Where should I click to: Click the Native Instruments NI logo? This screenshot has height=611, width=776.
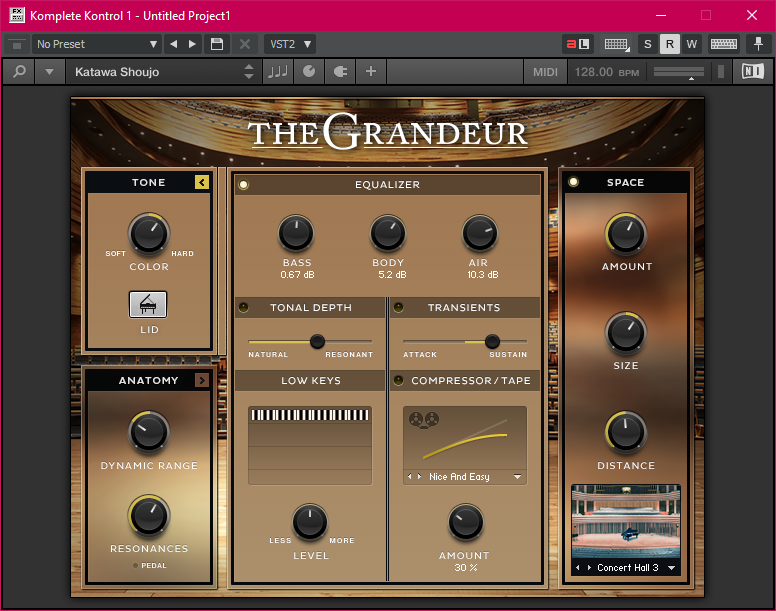tap(752, 72)
